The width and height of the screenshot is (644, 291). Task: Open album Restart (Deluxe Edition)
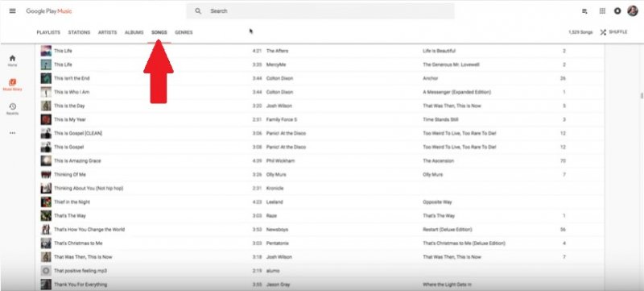[x=448, y=230]
